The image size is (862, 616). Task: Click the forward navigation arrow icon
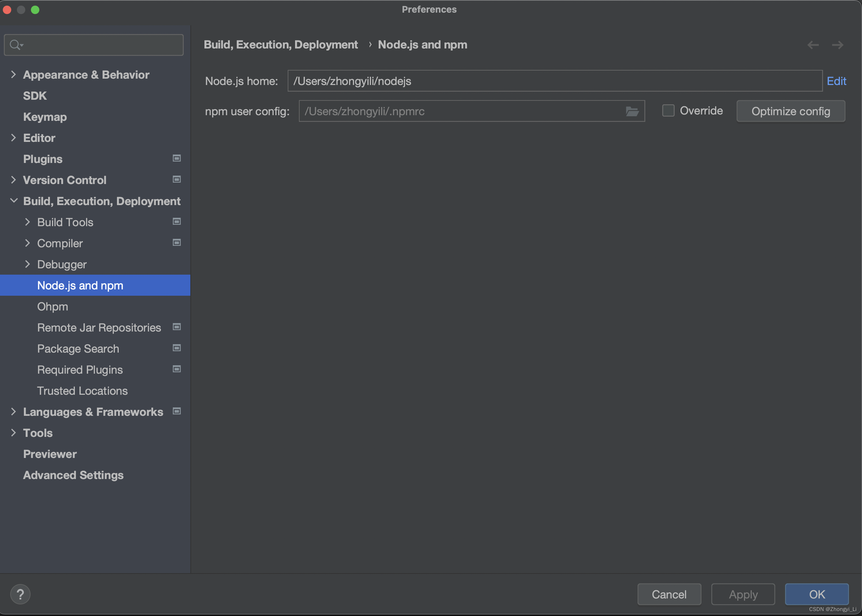[x=838, y=45]
